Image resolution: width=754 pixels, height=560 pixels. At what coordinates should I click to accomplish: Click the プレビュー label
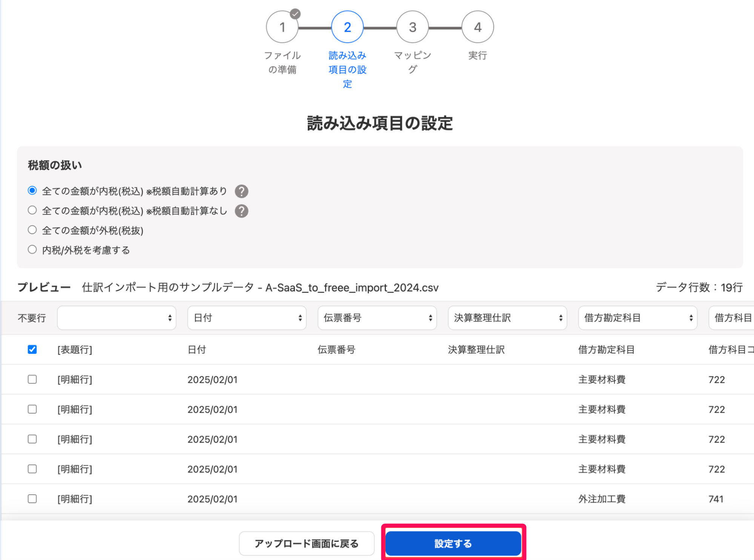pos(44,287)
